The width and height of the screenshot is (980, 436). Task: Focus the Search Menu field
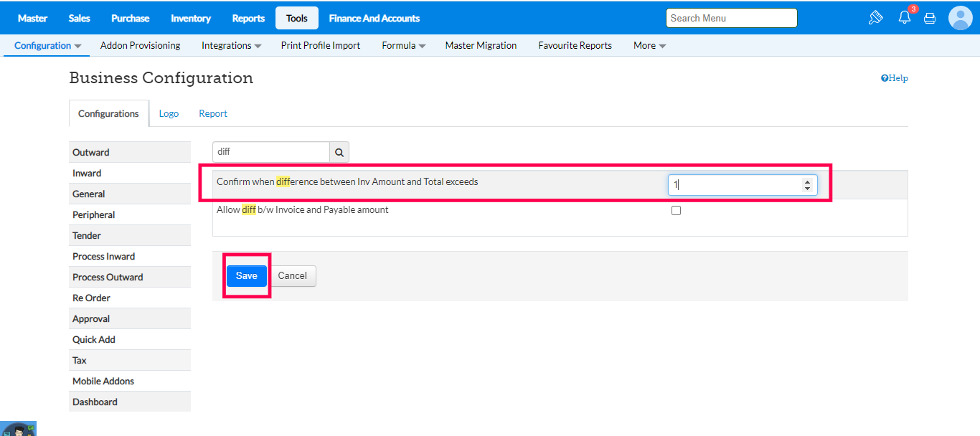(731, 18)
